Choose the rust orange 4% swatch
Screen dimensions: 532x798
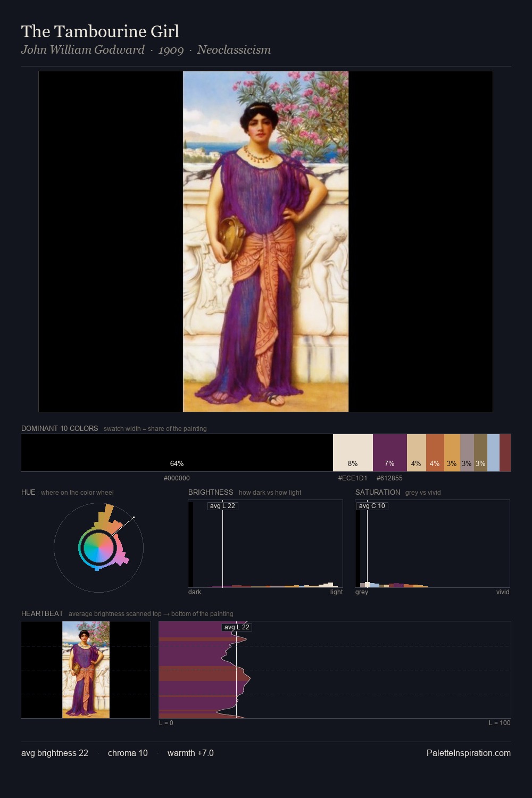click(x=435, y=453)
